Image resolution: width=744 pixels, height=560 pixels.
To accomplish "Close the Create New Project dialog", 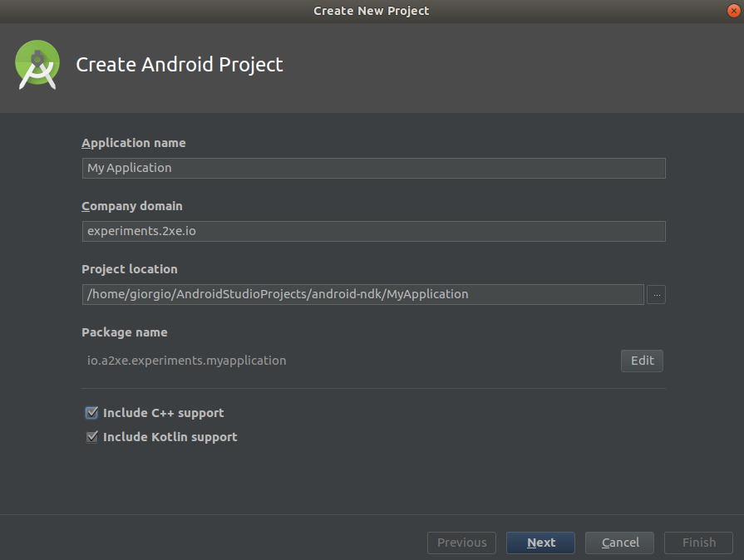I will (733, 11).
